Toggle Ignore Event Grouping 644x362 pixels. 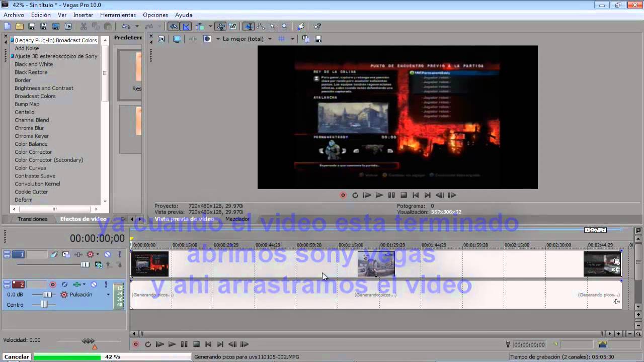click(233, 27)
